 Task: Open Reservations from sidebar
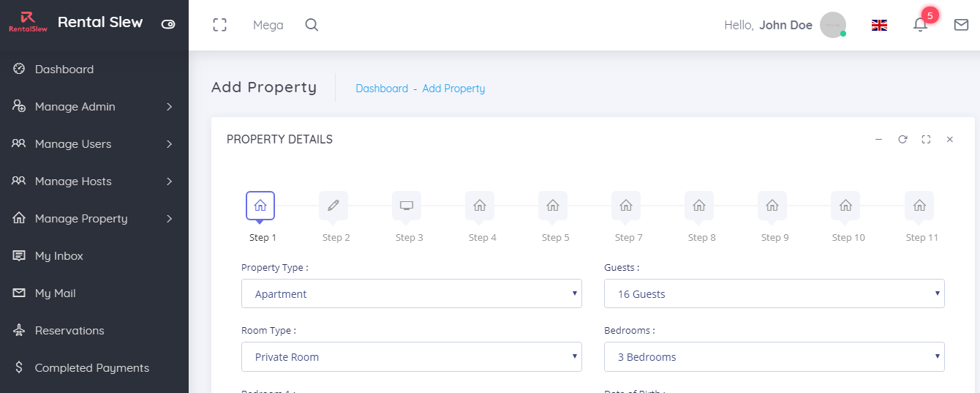(x=69, y=331)
